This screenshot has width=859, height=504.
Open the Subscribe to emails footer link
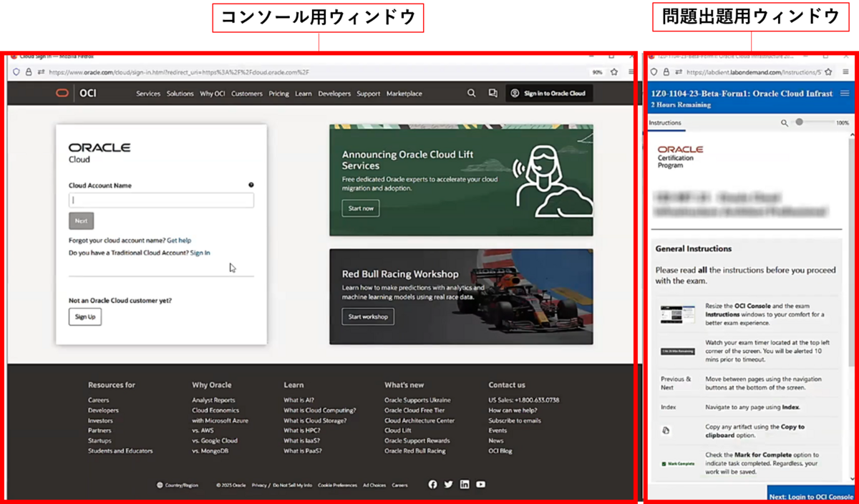tap(515, 420)
